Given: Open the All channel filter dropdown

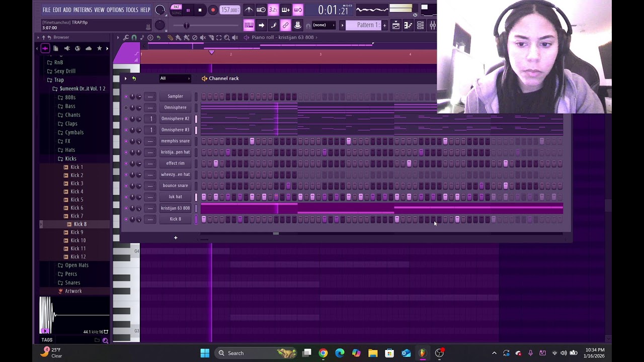Looking at the screenshot, I should [175, 78].
